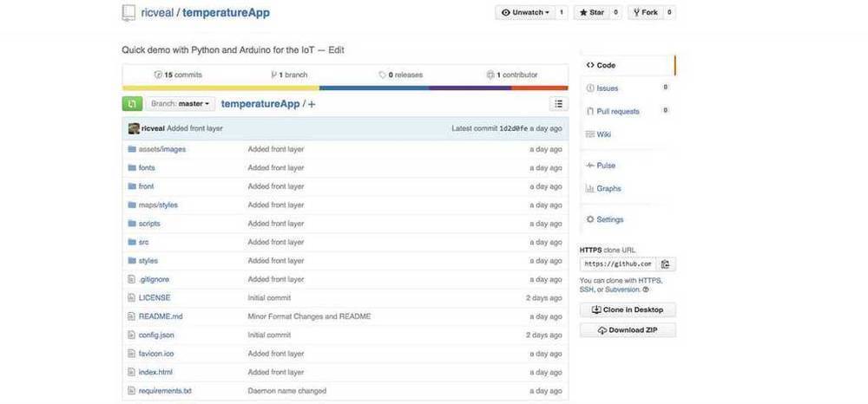The width and height of the screenshot is (868, 404).
Task: Open the ricveal avatar image
Action: click(x=134, y=128)
